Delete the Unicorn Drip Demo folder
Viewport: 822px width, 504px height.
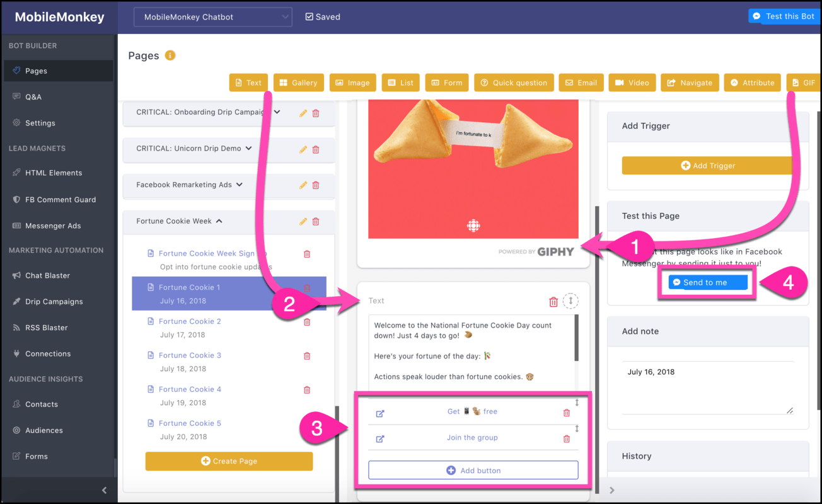pyautogui.click(x=316, y=149)
